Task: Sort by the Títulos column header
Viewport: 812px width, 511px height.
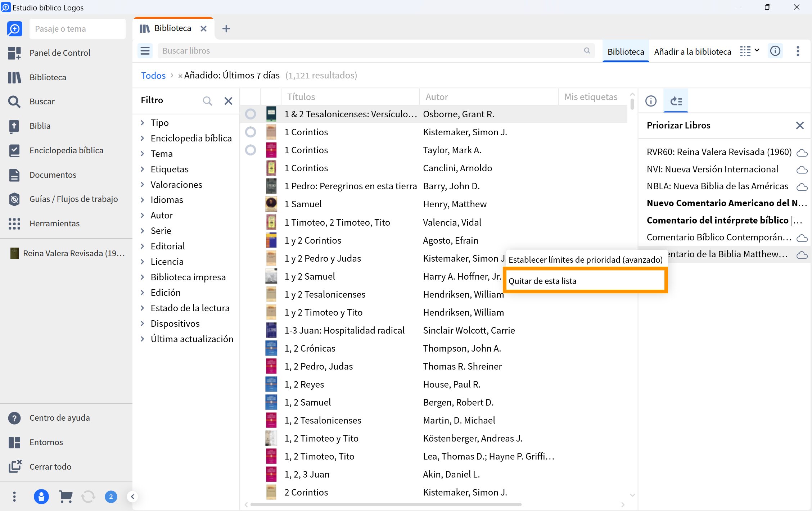Action: 350,96
